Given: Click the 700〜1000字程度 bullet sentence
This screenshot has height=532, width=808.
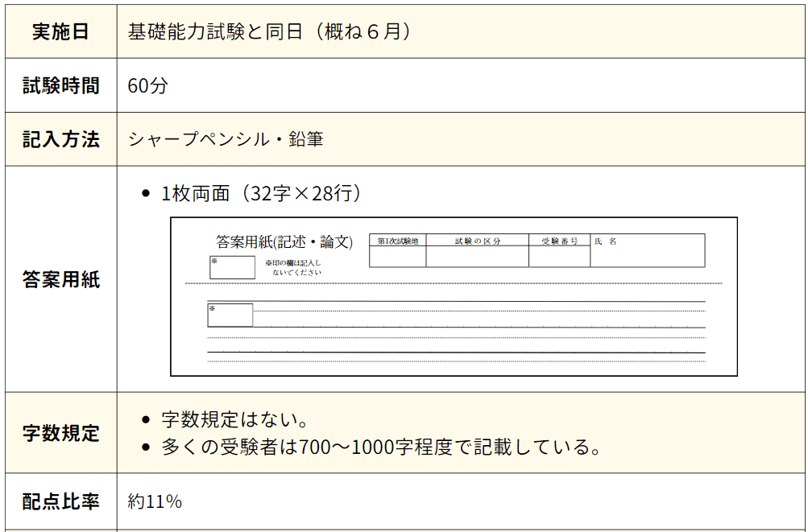Looking at the screenshot, I should pos(381,447).
